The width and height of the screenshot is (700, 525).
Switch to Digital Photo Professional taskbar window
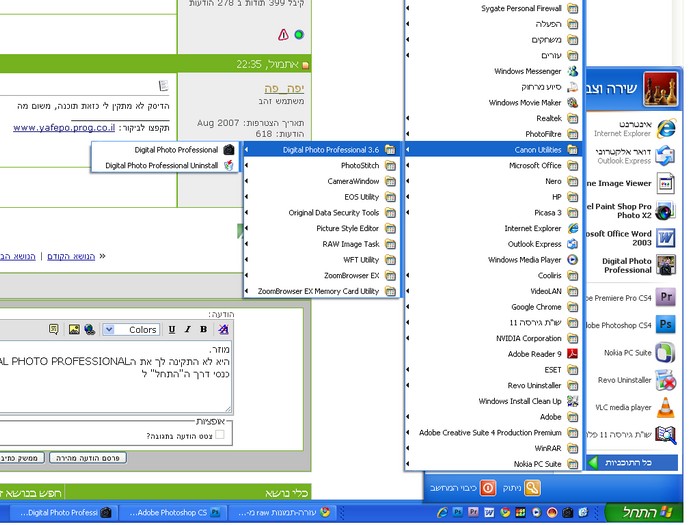[65, 512]
